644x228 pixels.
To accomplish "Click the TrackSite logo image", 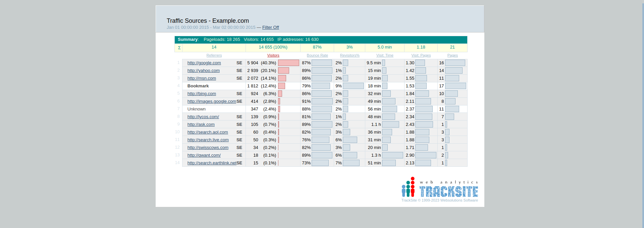I will pyautogui.click(x=440, y=187).
